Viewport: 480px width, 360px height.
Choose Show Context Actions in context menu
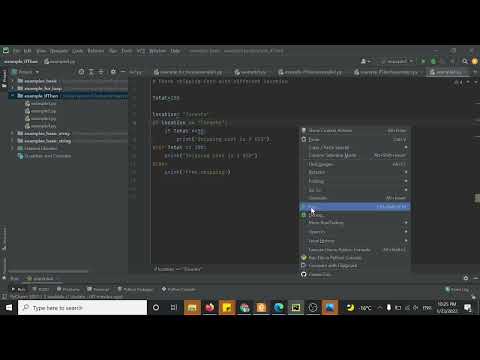[x=355, y=131]
